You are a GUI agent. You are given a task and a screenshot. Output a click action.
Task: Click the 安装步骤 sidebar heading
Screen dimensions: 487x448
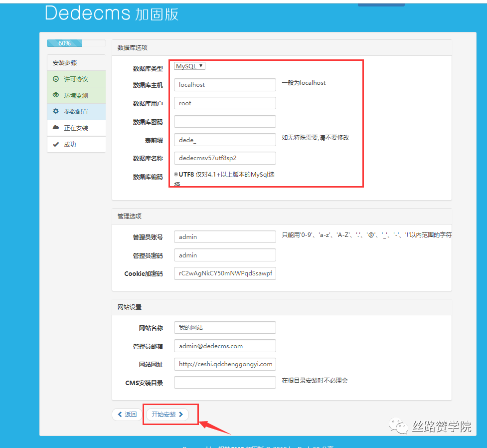coord(65,62)
